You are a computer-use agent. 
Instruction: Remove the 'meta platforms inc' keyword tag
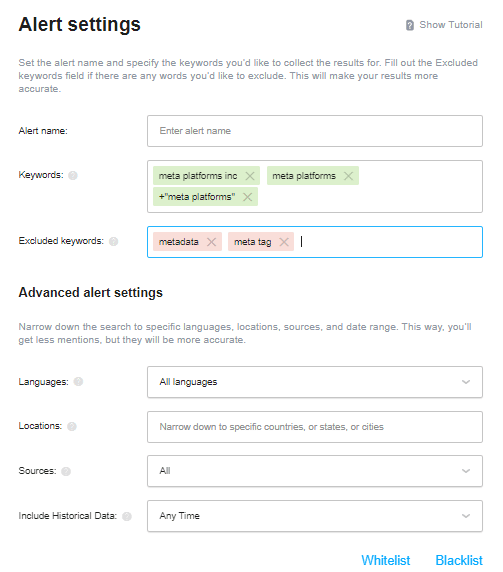tap(250, 176)
